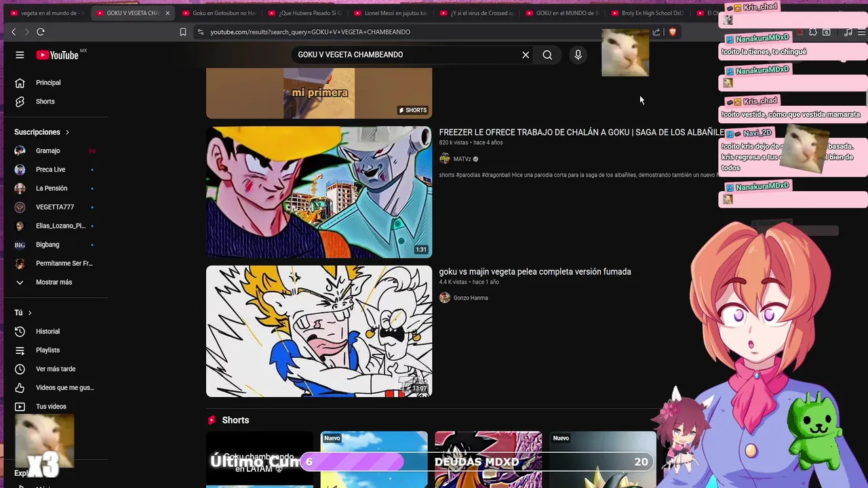The width and height of the screenshot is (868, 488).
Task: Open browser extensions puzzle icon
Action: 813,32
